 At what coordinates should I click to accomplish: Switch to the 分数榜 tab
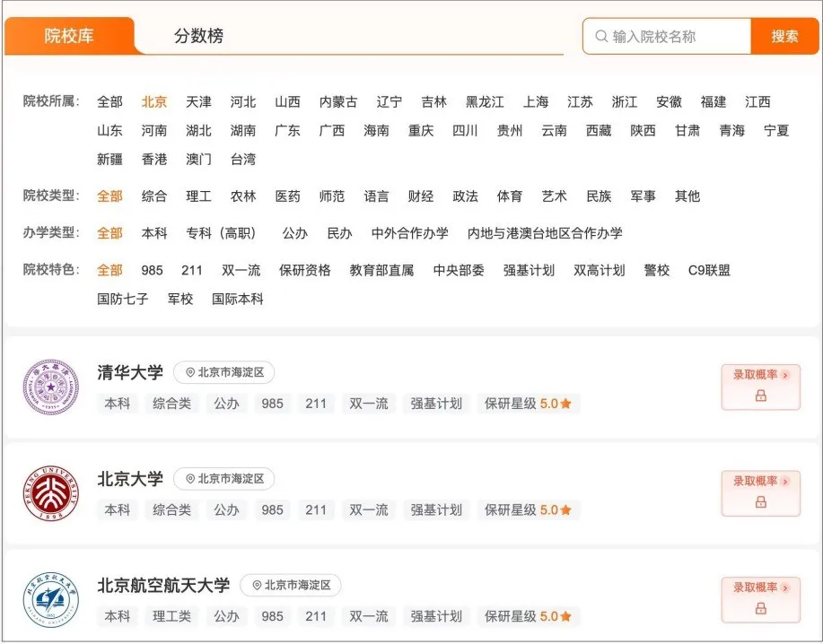click(199, 36)
